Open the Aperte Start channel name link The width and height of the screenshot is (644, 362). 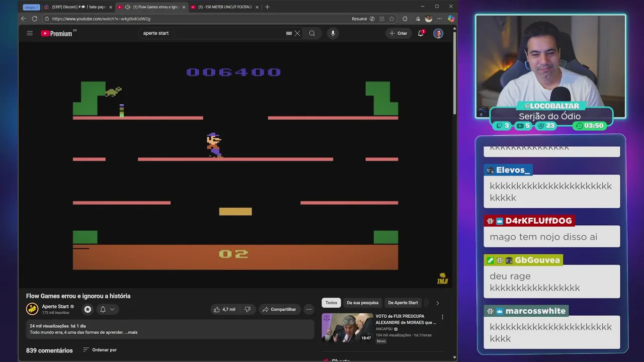(55, 307)
